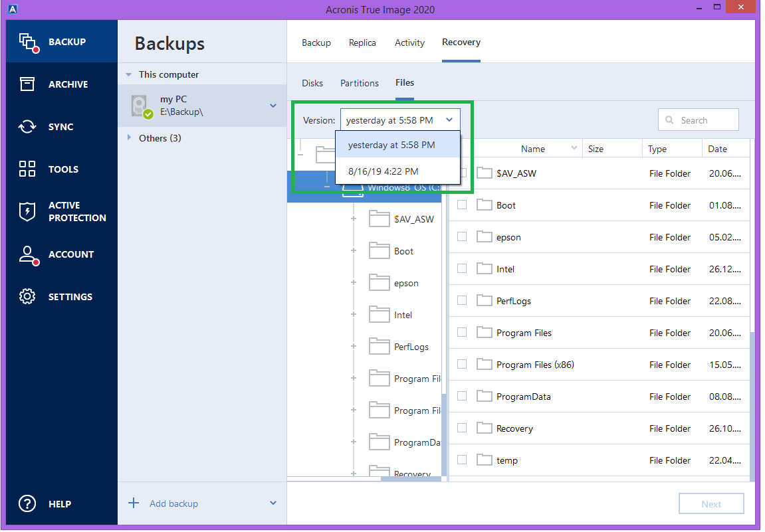Image resolution: width=765 pixels, height=532 pixels.
Task: Select the $AV_ASW folder icon in list
Action: pos(484,173)
